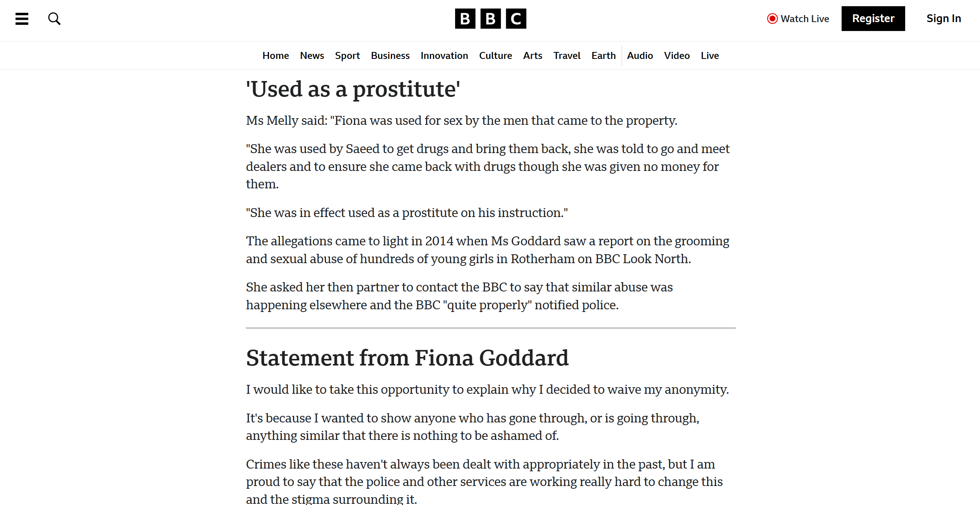Open the hamburger main menu
The width and height of the screenshot is (980, 505).
[x=22, y=19]
